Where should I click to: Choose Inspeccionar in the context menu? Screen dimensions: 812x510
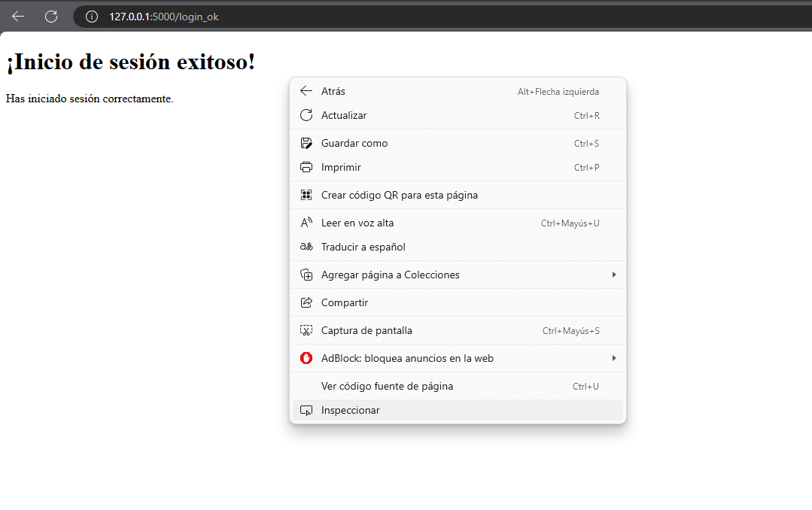pyautogui.click(x=351, y=410)
